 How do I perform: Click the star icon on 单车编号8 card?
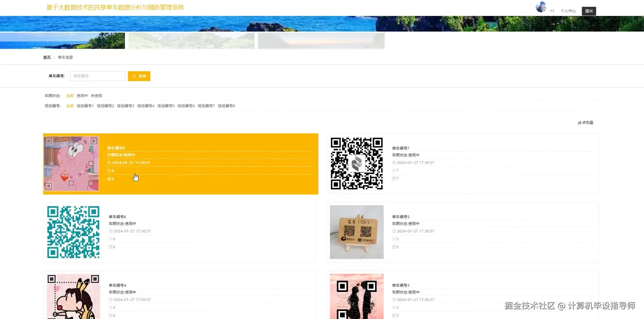(x=109, y=171)
